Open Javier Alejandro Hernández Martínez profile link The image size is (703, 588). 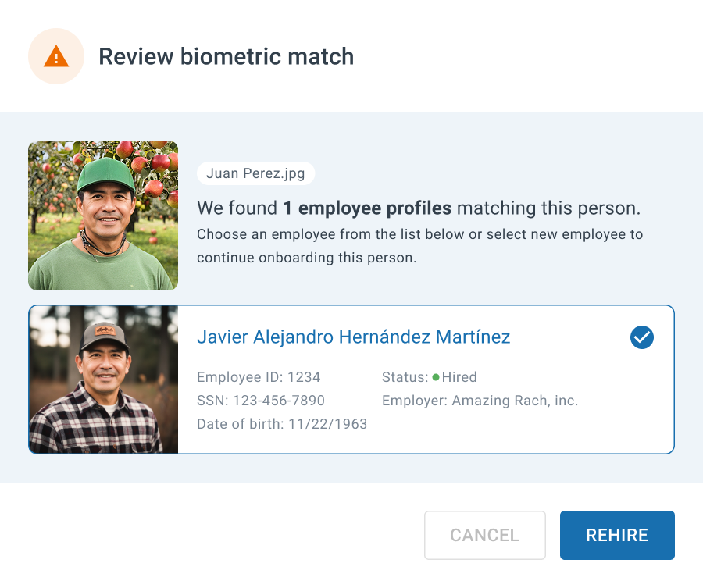(353, 337)
